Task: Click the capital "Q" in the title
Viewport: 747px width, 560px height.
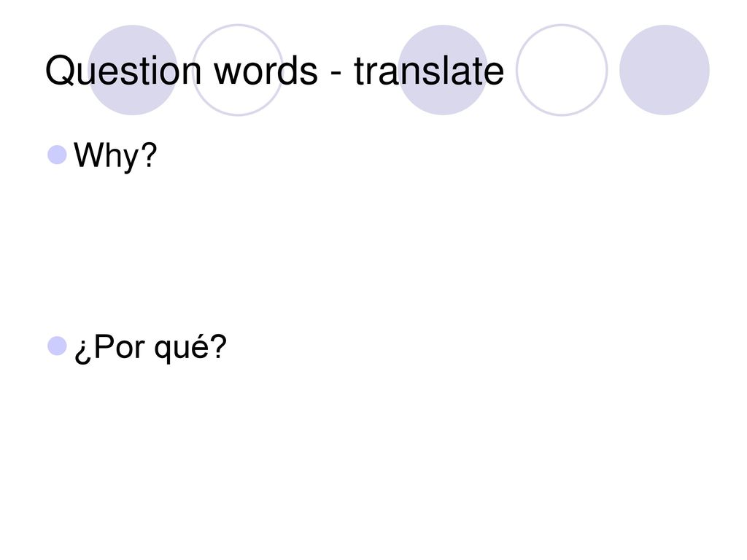Action: tap(61, 71)
